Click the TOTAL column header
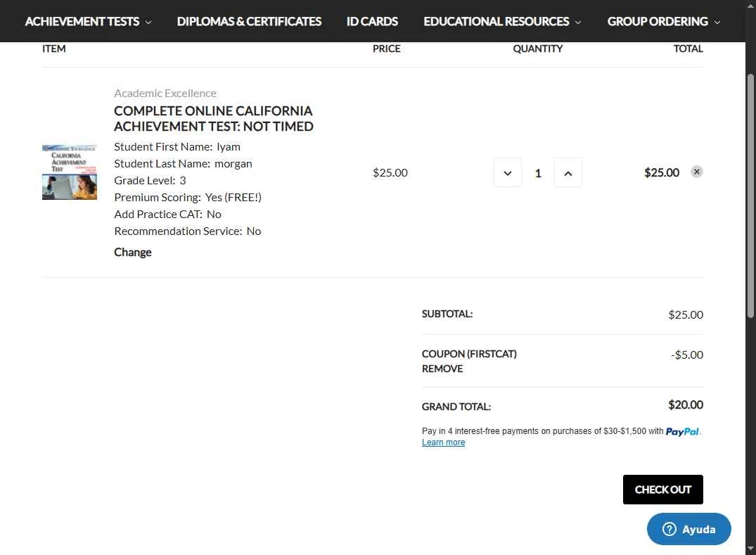 [x=688, y=49]
